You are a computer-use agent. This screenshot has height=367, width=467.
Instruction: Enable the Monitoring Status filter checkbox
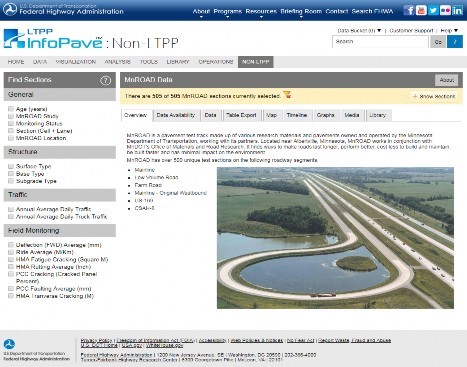pyautogui.click(x=11, y=124)
